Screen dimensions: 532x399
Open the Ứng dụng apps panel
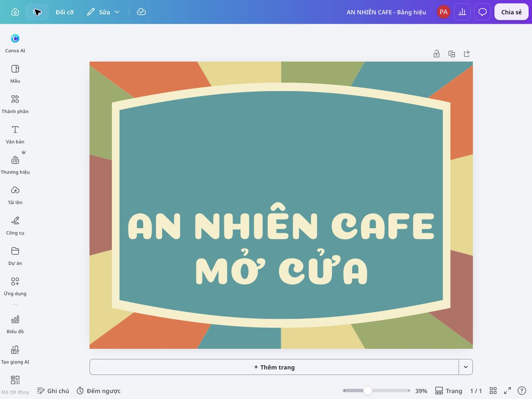pyautogui.click(x=15, y=286)
